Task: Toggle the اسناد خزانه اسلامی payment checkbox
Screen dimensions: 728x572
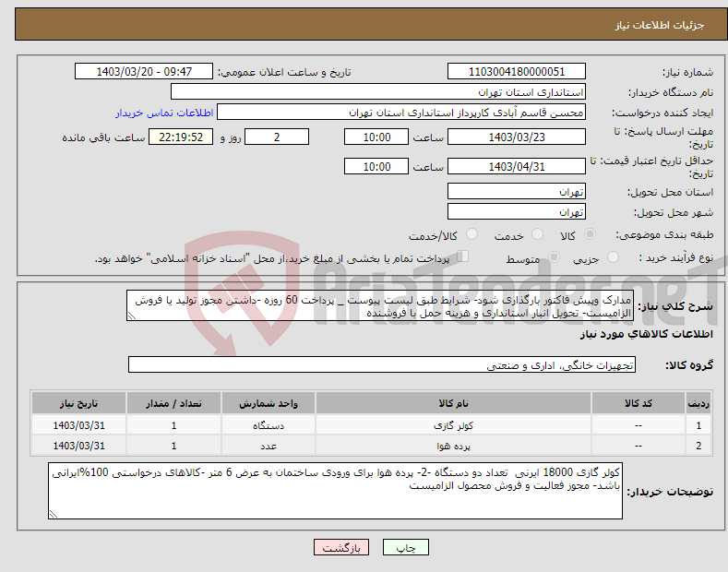Action: click(x=462, y=256)
